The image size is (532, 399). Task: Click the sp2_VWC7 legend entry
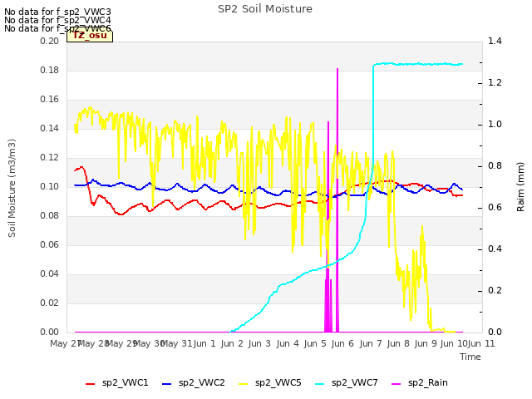click(347, 383)
